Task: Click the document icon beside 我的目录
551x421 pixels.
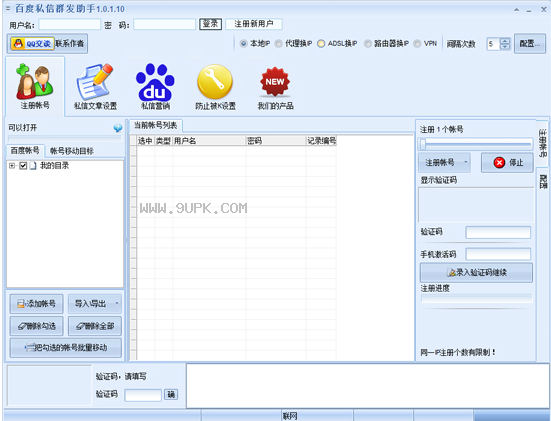Action: point(33,166)
